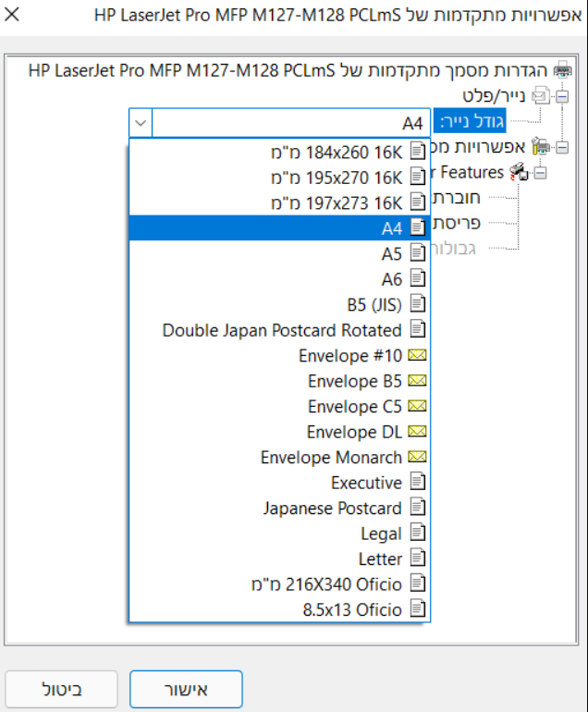This screenshot has width=588, height=712.
Task: Collapse the אפשרויות מסמך tree node
Action: pos(562,147)
